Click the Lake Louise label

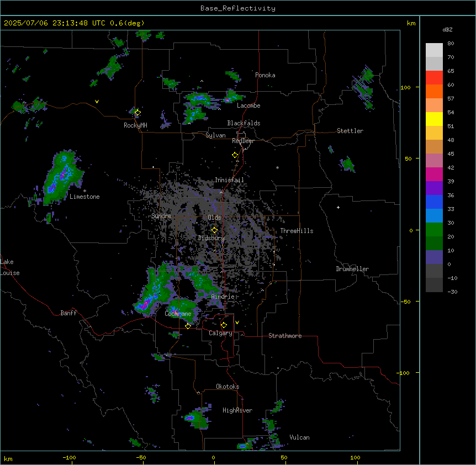[x=10, y=267]
